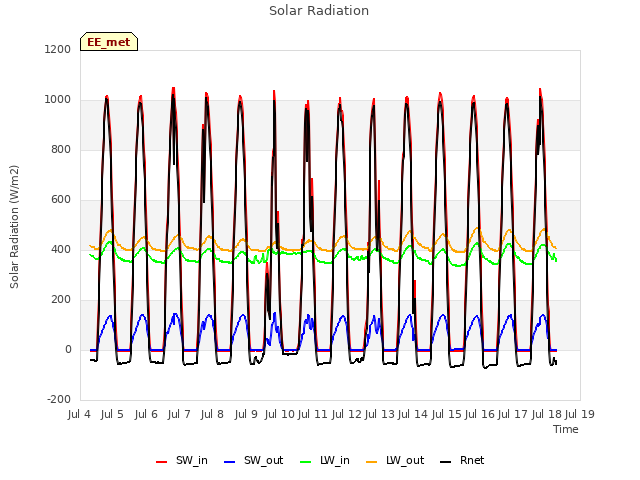The width and height of the screenshot is (640, 480).
Task: Select the LW_in legend entry
Action: coord(325,461)
